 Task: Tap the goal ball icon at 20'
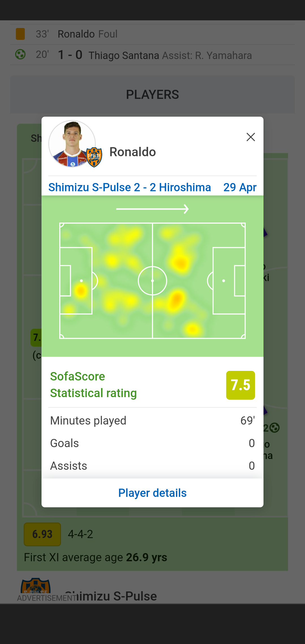point(20,54)
